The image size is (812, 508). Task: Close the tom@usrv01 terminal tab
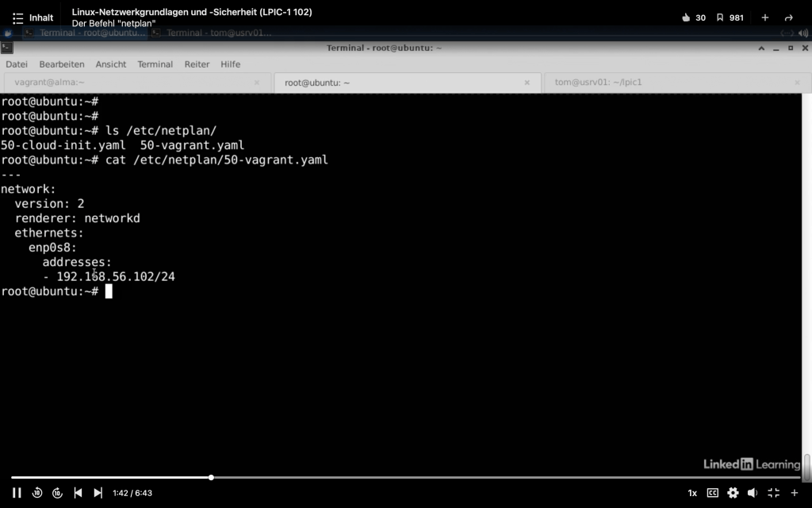pos(797,83)
